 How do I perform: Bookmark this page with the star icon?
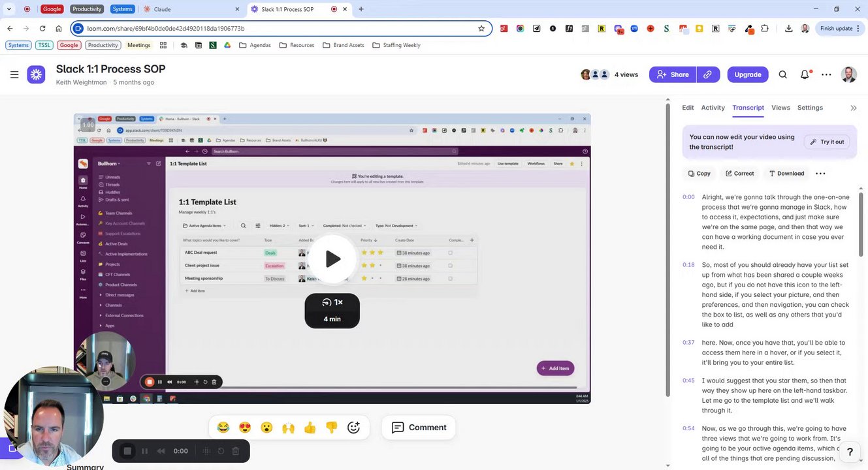[x=481, y=29]
